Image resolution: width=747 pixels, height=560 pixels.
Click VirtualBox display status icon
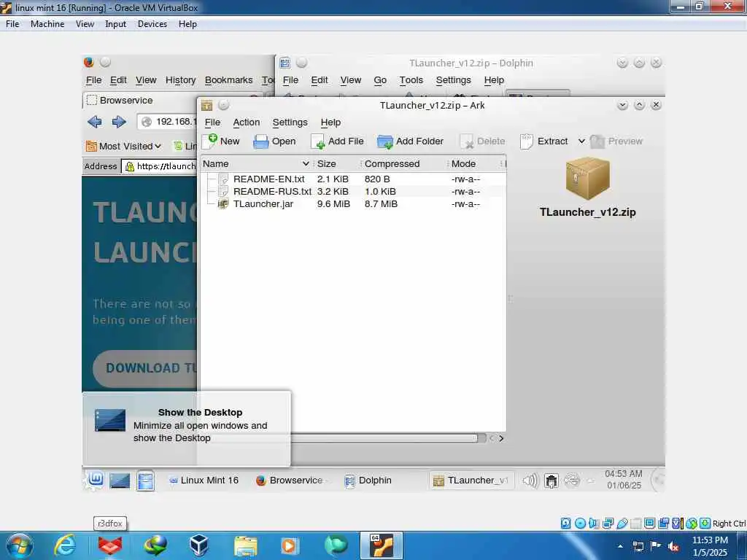pos(649,524)
